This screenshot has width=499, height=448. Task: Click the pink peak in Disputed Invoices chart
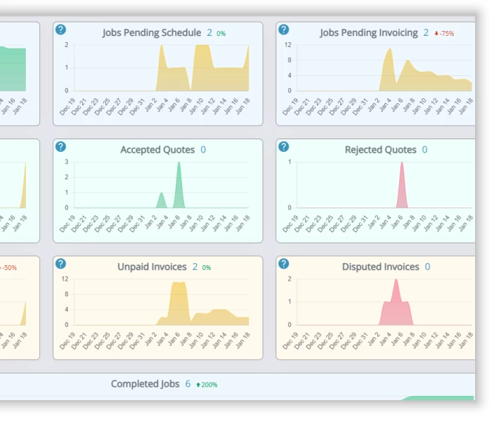[396, 302]
